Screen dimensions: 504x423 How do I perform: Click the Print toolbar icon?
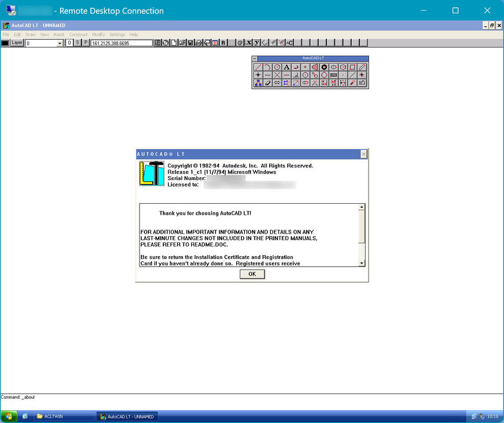click(x=199, y=42)
